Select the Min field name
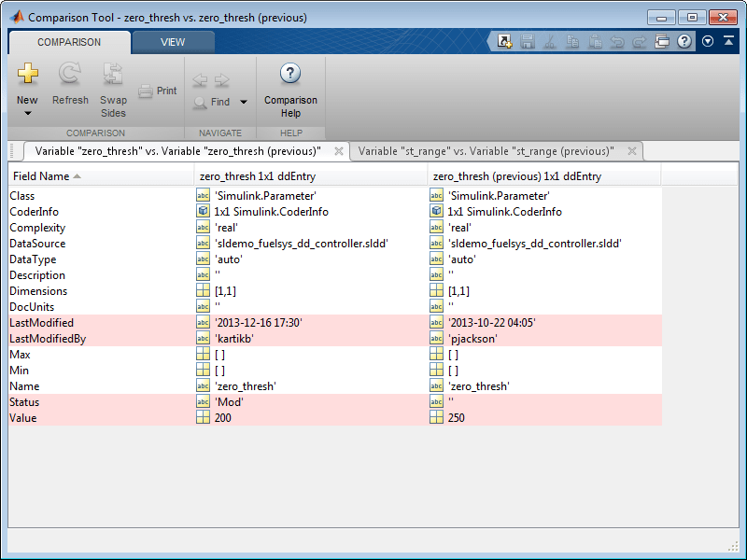The image size is (747, 560). coord(19,371)
